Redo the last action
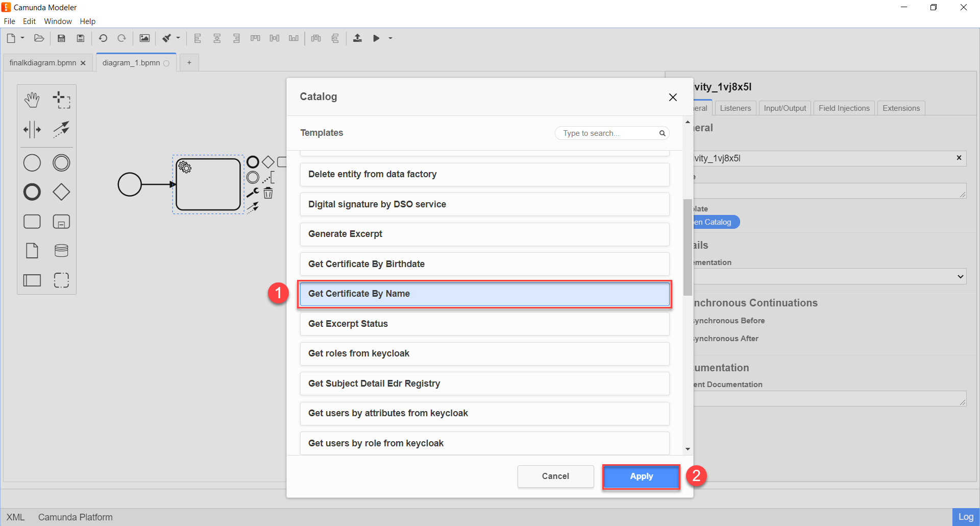Screen dimensions: 980x526 point(121,38)
